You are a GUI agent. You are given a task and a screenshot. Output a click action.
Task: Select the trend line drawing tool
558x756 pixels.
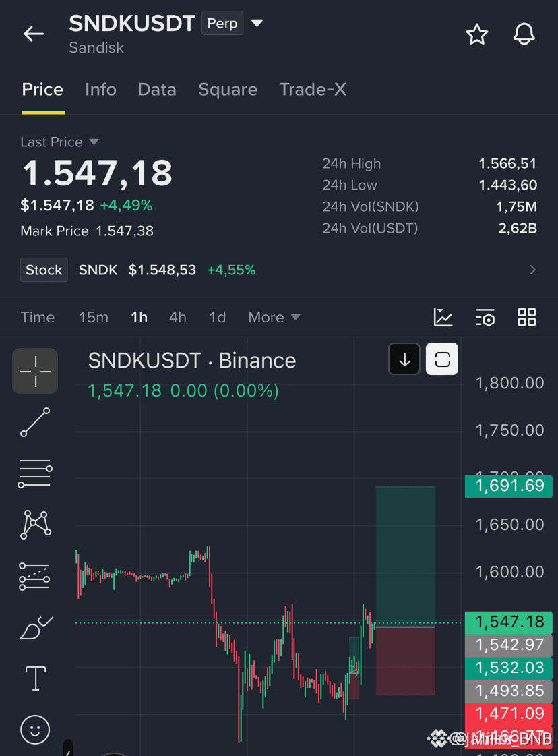tap(35, 422)
